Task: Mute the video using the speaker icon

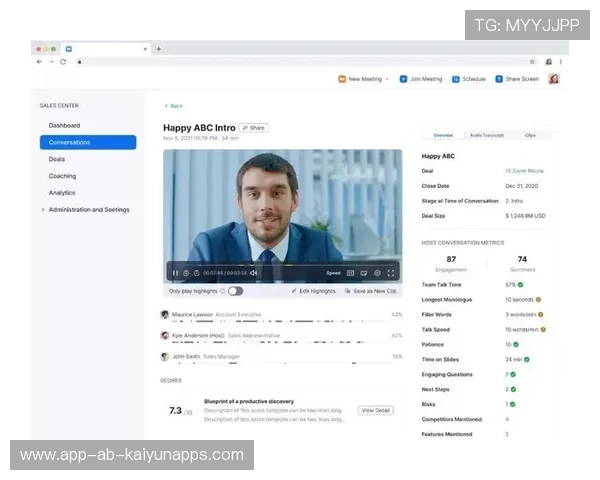Action: tap(254, 272)
